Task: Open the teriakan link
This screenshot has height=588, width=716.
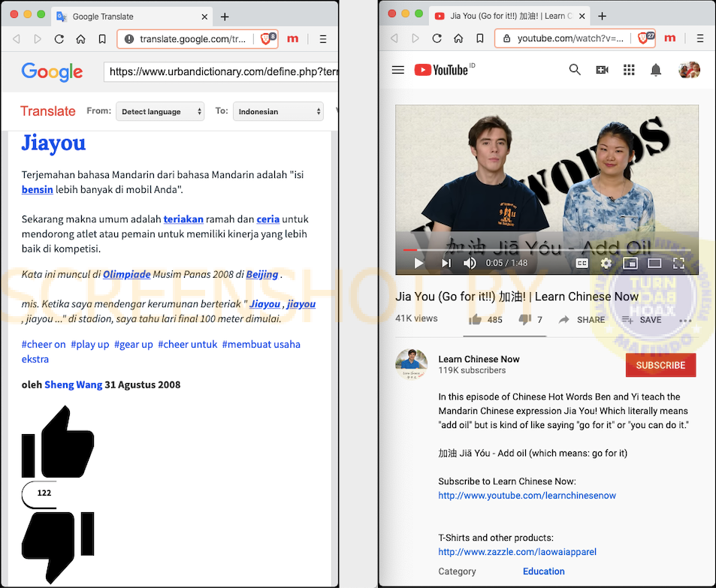Action: (183, 219)
